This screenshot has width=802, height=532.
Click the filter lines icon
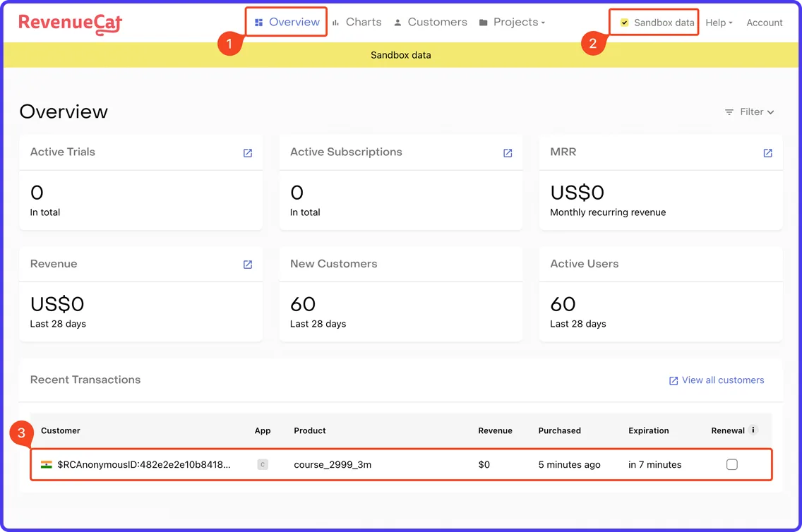[729, 112]
